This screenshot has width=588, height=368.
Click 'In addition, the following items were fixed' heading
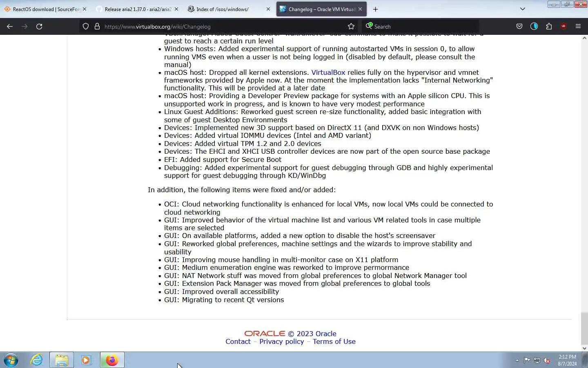[x=242, y=190]
